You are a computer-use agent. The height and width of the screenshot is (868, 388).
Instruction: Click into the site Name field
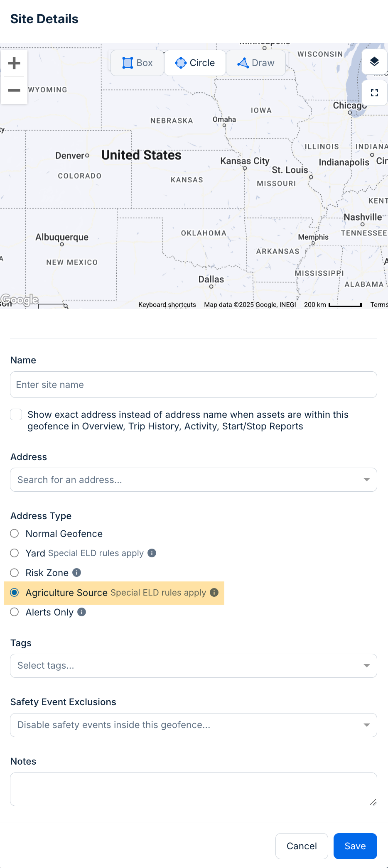(x=194, y=385)
